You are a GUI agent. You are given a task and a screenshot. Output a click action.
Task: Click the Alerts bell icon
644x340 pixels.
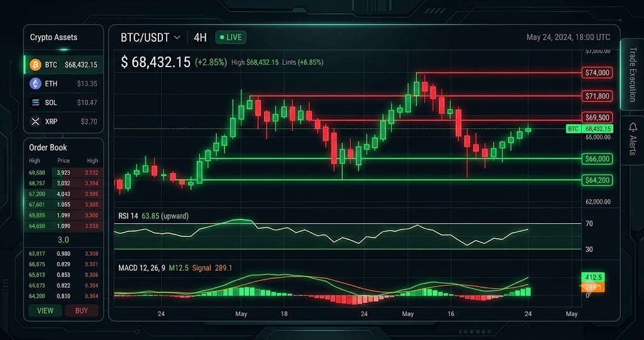pyautogui.click(x=633, y=128)
